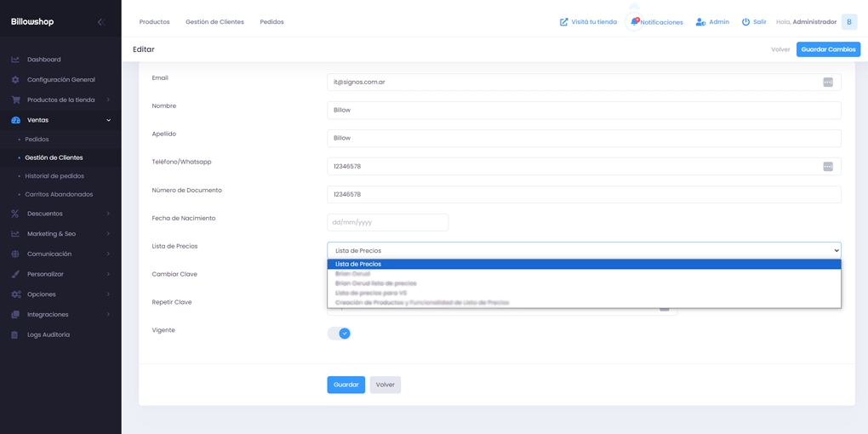This screenshot has width=868, height=434.
Task: Click the Salir power icon
Action: pos(745,22)
